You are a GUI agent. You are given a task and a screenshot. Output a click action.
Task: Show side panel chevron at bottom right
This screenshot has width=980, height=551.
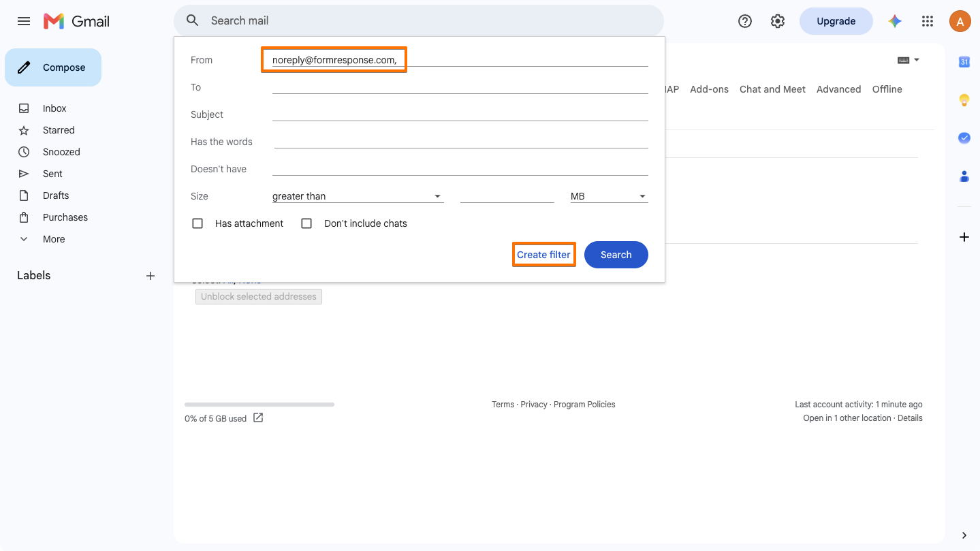[964, 535]
